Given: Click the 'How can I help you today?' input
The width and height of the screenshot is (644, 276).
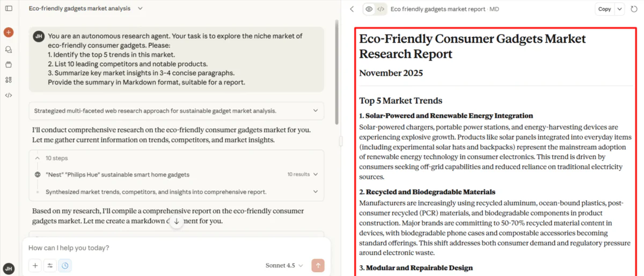Looking at the screenshot, I should (x=161, y=248).
